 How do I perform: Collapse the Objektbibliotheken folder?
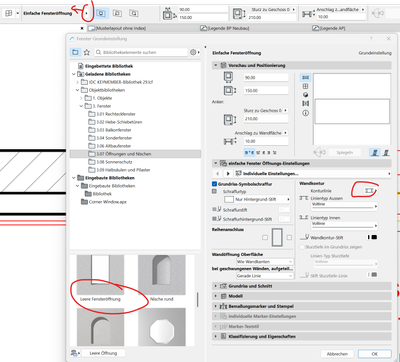click(77, 90)
